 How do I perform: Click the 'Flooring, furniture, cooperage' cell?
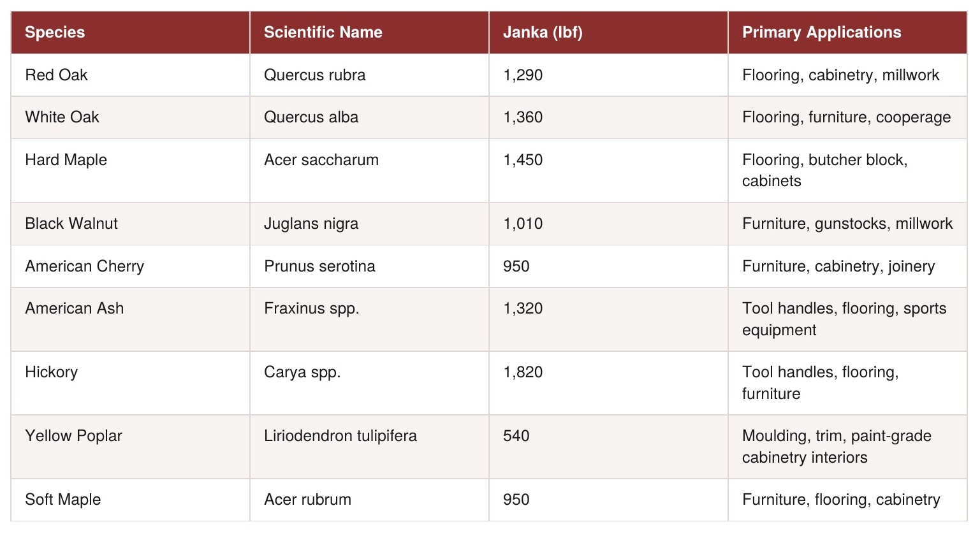coord(847,117)
